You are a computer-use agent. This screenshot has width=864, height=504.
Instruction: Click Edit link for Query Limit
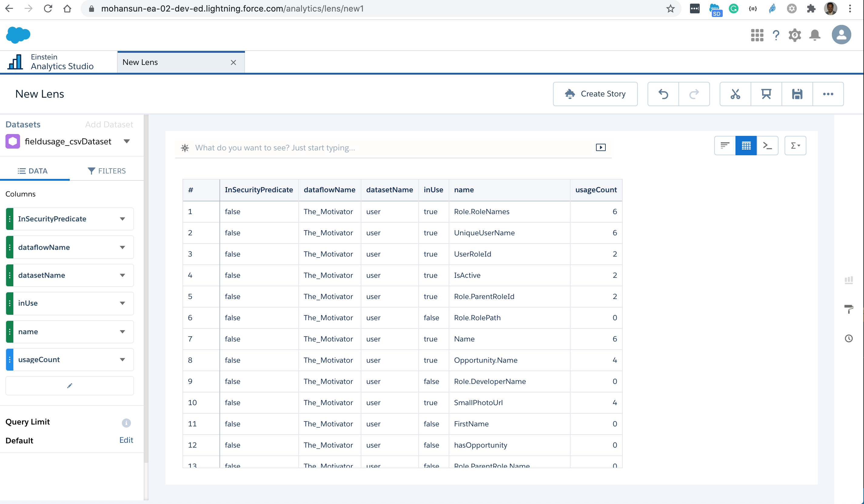click(x=126, y=440)
